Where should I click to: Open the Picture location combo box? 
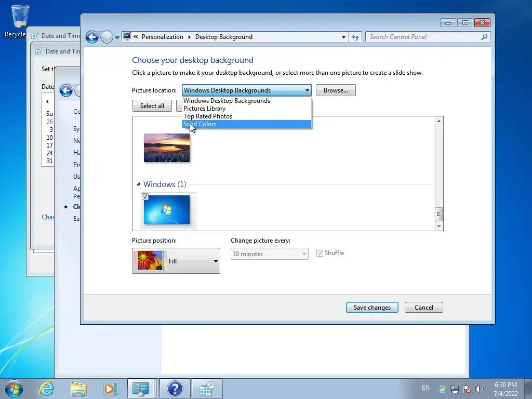(x=247, y=90)
